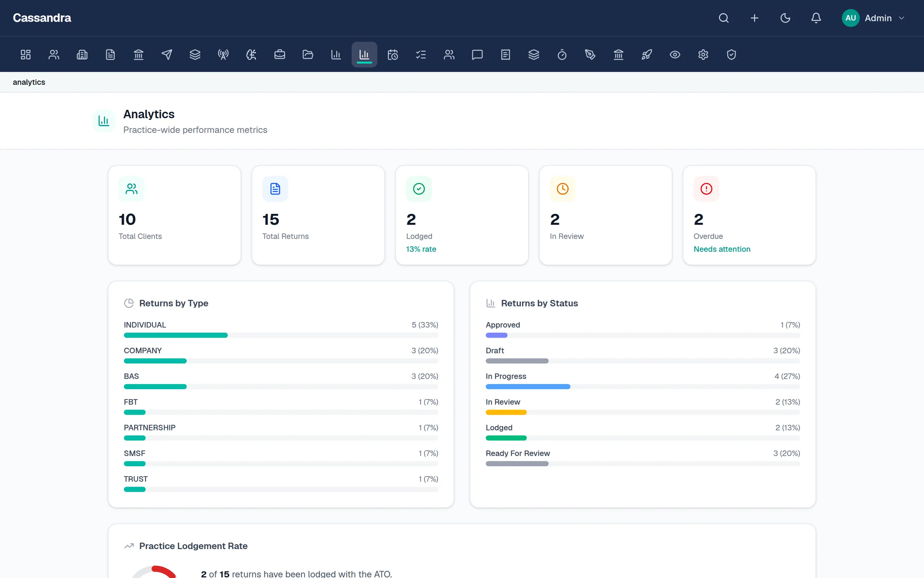Open the calendar with clock icon
Screen dimensions: 924x578
[393, 55]
